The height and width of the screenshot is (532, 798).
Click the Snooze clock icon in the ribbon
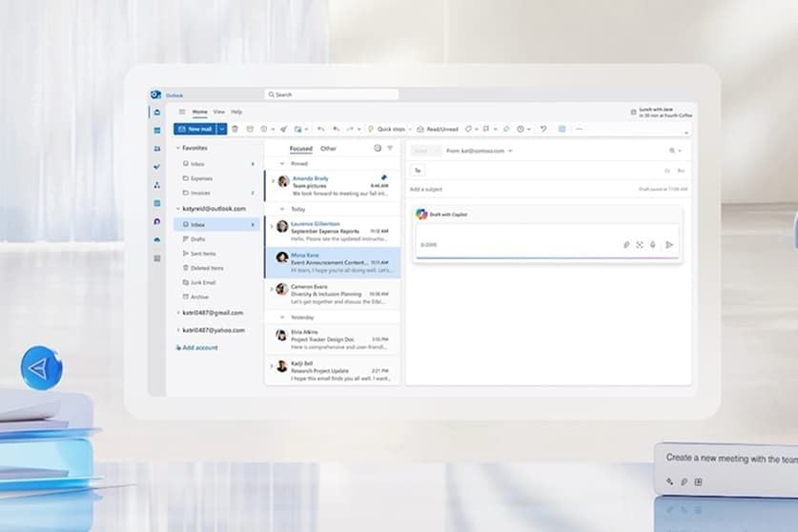coord(521,130)
